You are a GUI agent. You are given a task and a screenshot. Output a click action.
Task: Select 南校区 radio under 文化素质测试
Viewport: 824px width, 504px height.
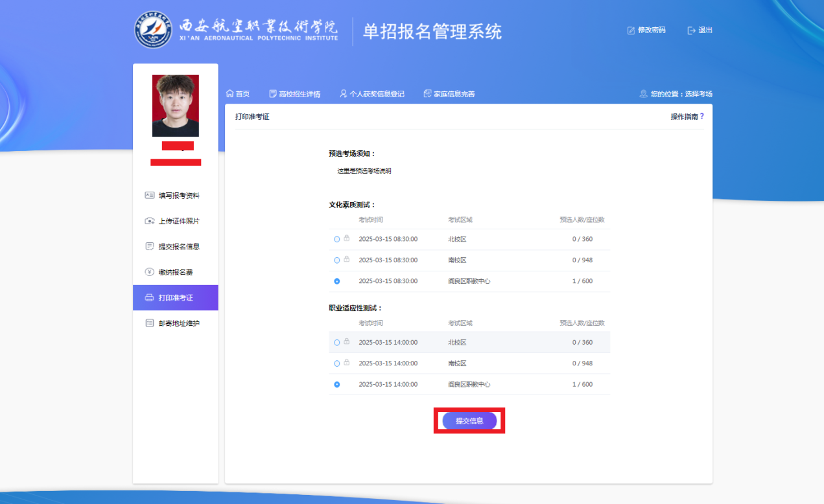point(336,260)
